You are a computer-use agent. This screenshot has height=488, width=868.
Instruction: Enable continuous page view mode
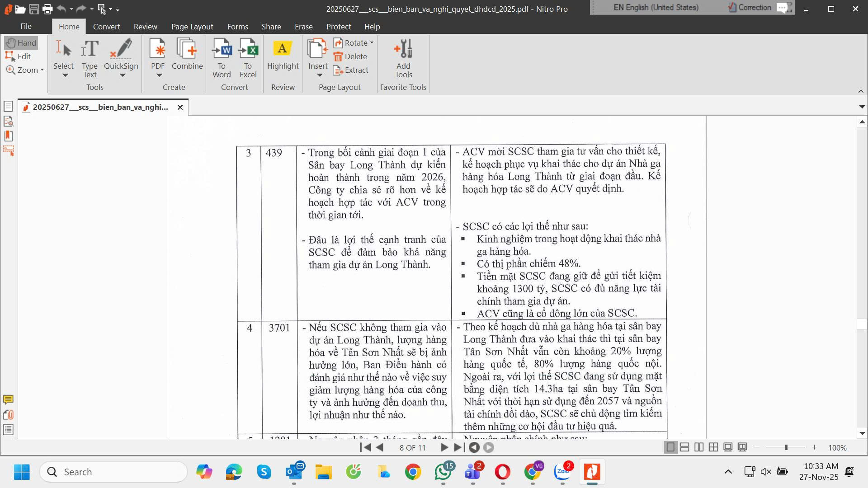tap(684, 447)
